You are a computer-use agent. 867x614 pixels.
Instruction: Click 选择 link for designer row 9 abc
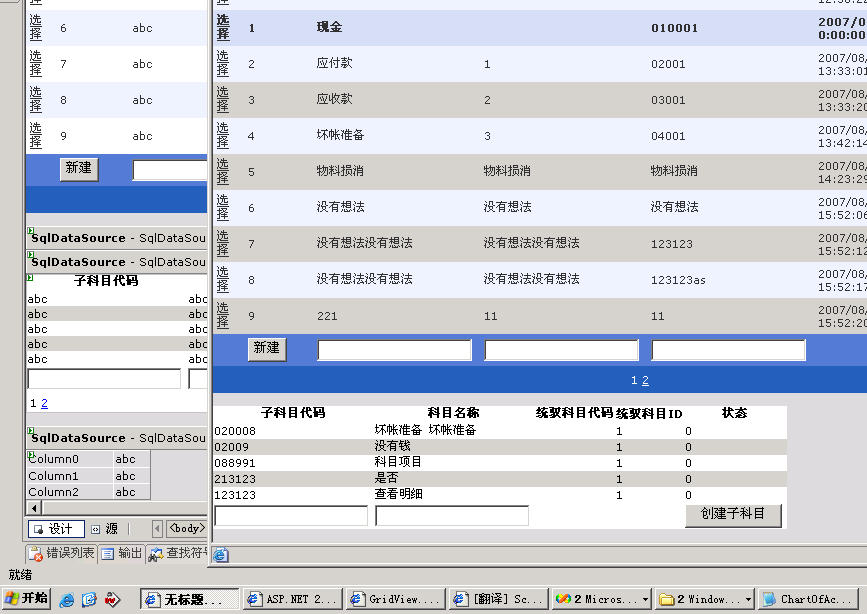click(x=35, y=136)
